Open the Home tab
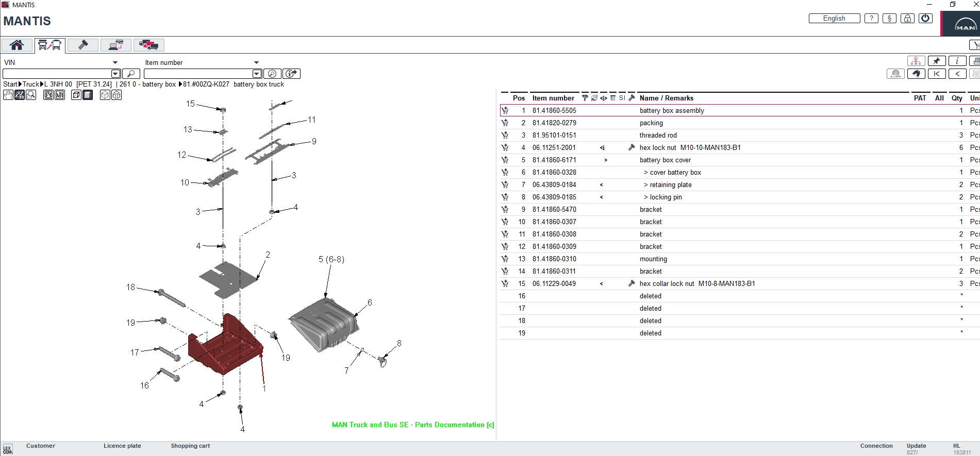 (x=17, y=45)
